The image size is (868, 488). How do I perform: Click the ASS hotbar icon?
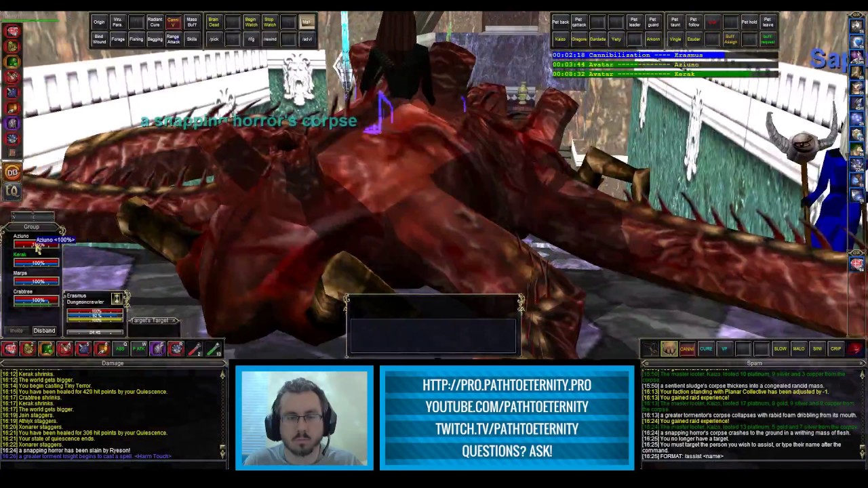(x=120, y=349)
